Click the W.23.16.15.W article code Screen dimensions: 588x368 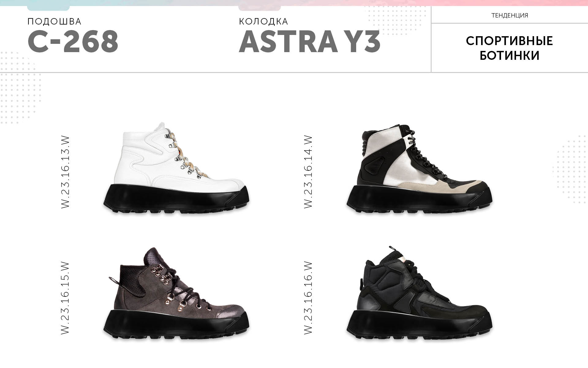[x=66, y=298]
